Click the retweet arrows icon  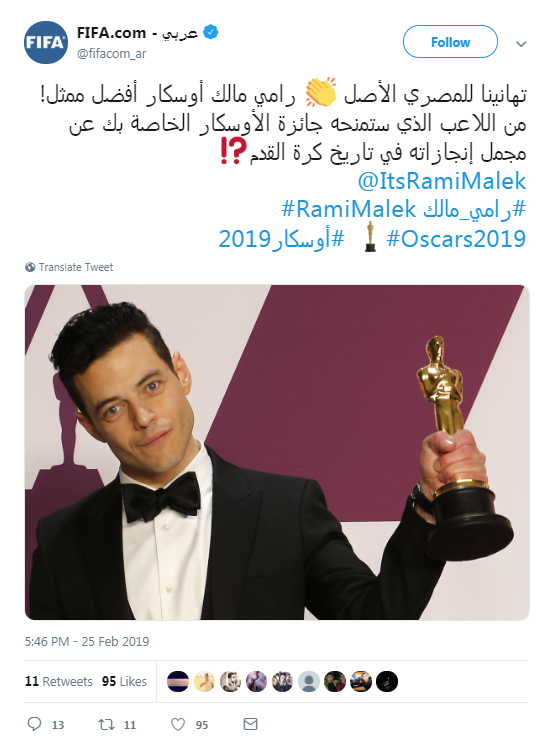coord(106,724)
